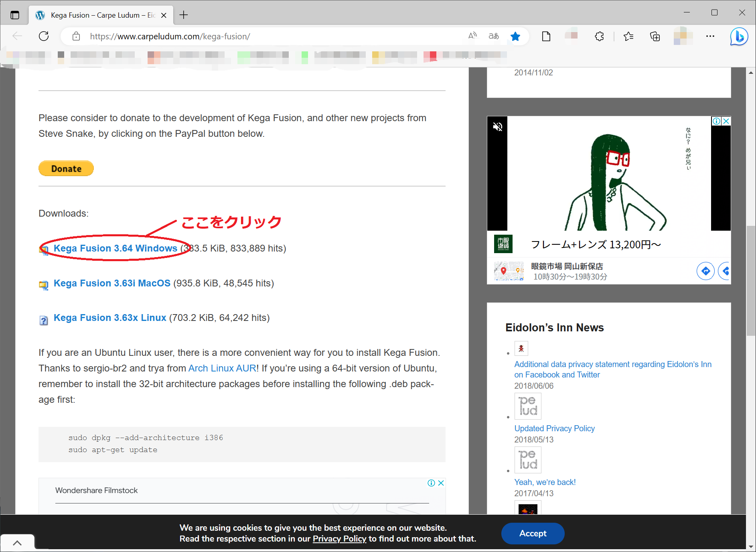Open the Favorites list icon

click(x=628, y=37)
